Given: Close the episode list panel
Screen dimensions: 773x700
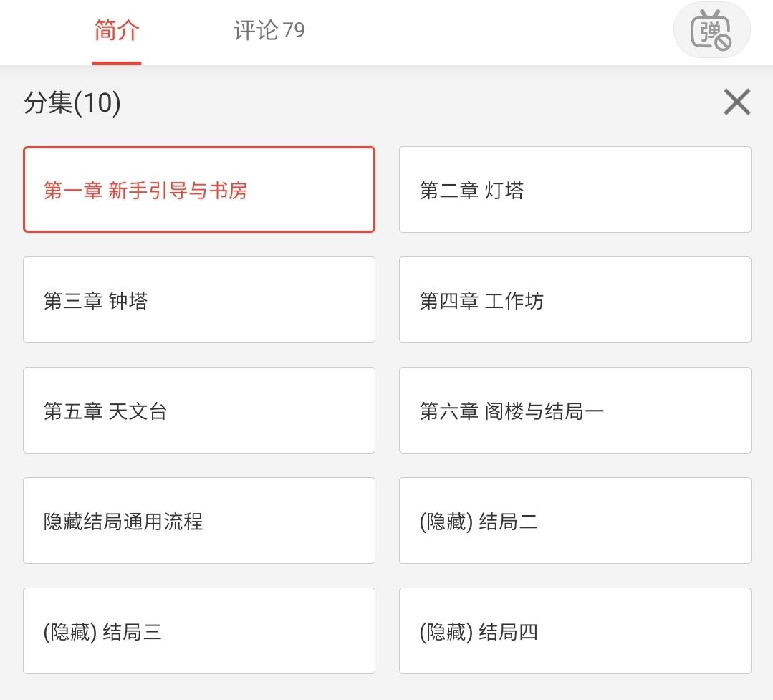Looking at the screenshot, I should pyautogui.click(x=736, y=102).
